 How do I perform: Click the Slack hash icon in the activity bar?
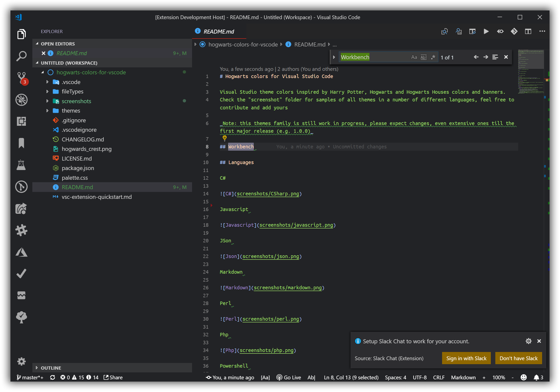click(x=21, y=230)
